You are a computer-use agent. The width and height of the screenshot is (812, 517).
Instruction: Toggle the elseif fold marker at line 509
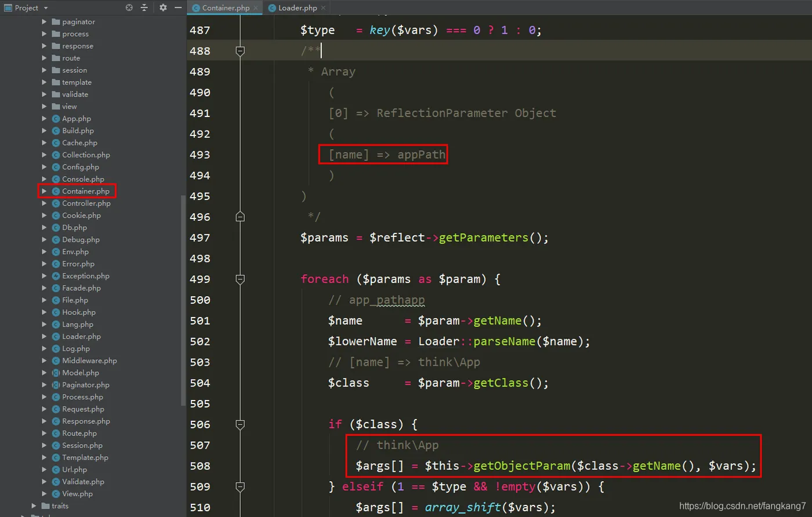click(x=240, y=487)
